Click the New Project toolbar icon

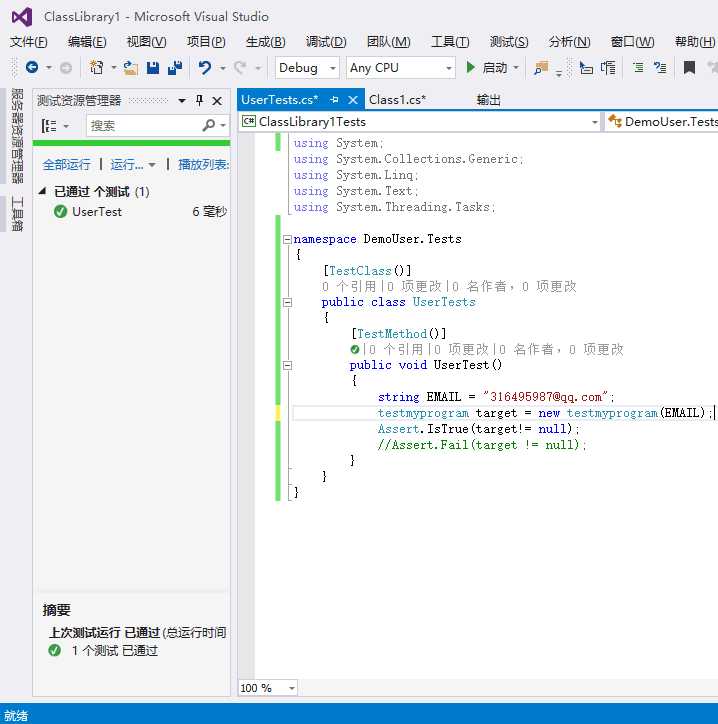pyautogui.click(x=96, y=67)
